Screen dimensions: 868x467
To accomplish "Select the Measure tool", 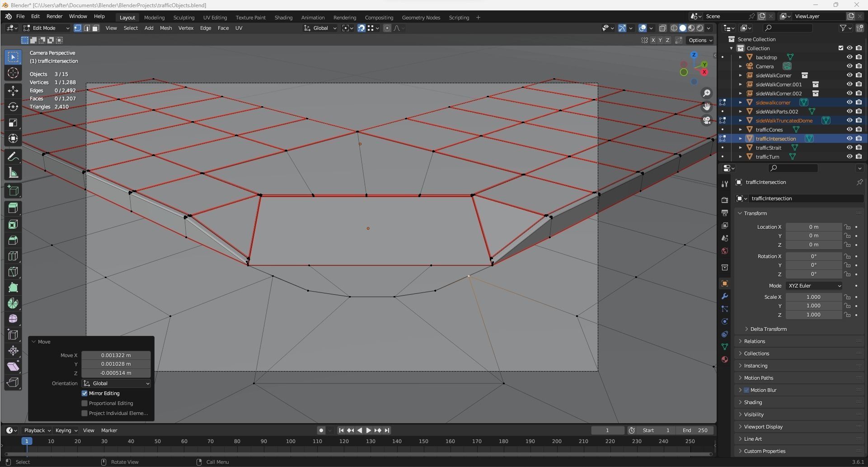I will click(x=13, y=172).
